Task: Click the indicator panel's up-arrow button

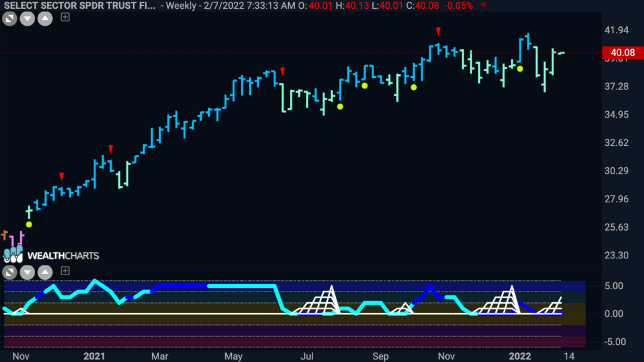Action: (x=45, y=272)
